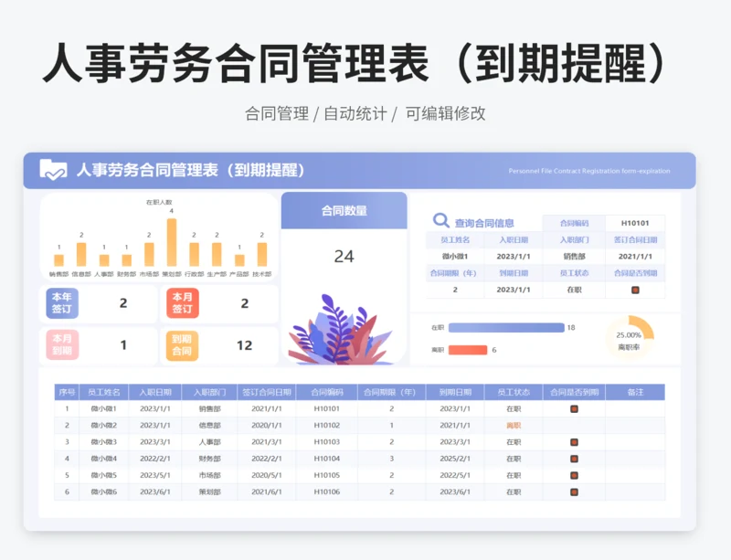Click the 入职部门 column header in table
This screenshot has height=560, width=731.
[x=209, y=392]
